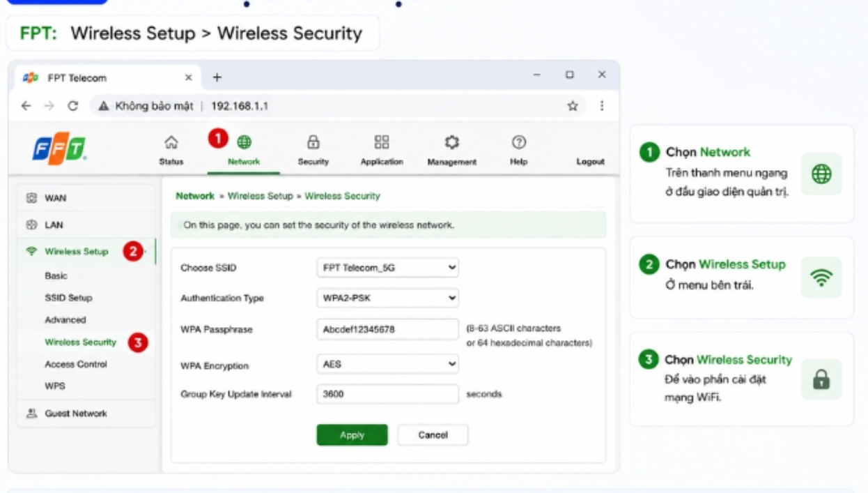
Task: Click 'Chọn Wireless Setup' instruction heading
Action: tap(725, 265)
